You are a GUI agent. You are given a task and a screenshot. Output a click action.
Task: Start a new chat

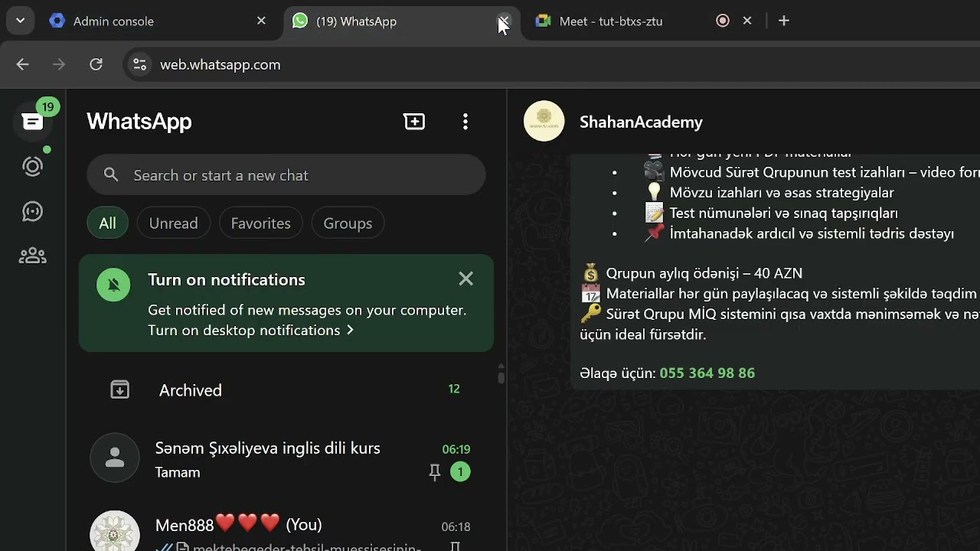point(414,122)
